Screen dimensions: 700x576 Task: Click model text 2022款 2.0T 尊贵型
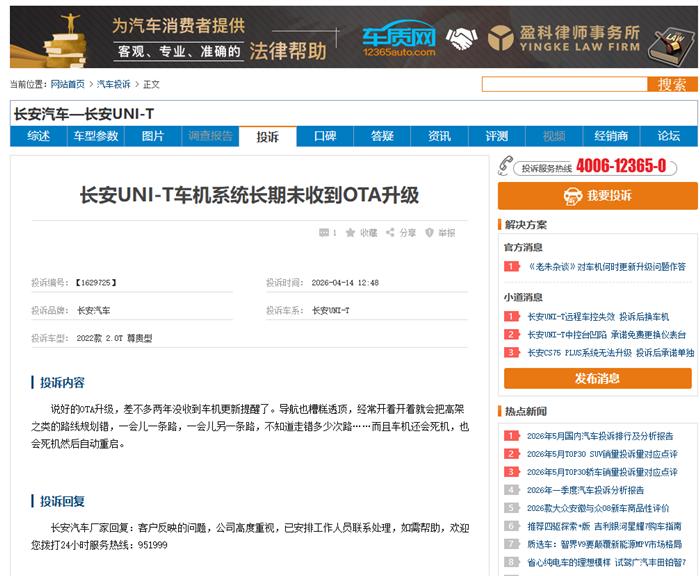[114, 338]
